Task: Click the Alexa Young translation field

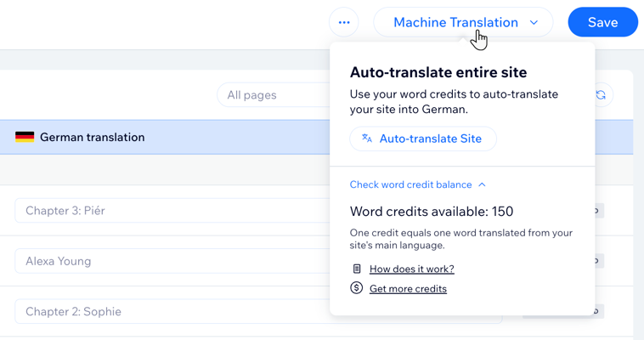Action: [172, 261]
